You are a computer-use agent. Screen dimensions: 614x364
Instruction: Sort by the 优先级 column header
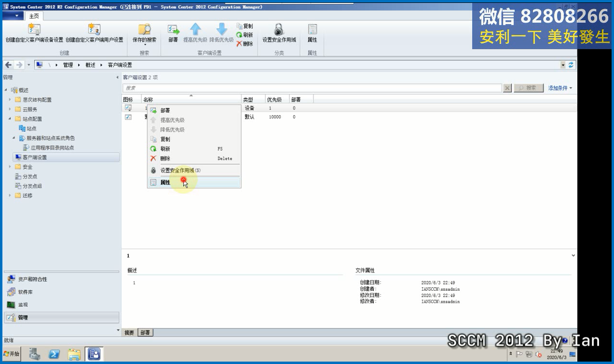point(277,99)
